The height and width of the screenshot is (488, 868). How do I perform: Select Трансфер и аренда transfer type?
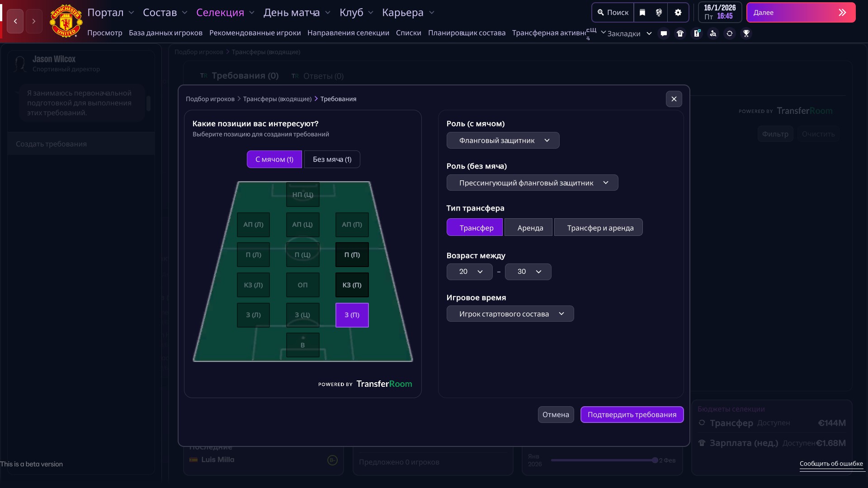coord(600,228)
